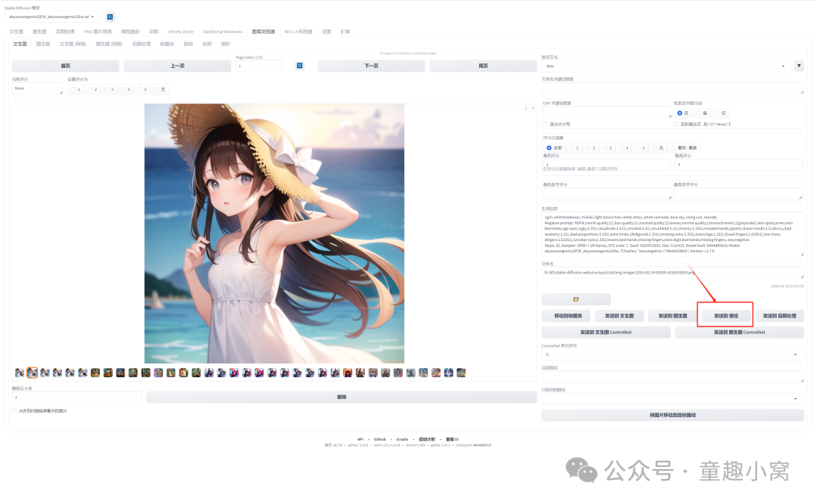Switch to the top-level 文生图 tab
This screenshot has height=504, width=816.
point(16,32)
